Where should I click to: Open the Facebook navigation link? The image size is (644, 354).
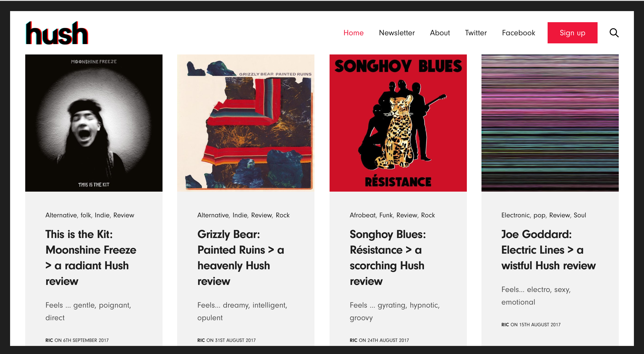tap(518, 33)
